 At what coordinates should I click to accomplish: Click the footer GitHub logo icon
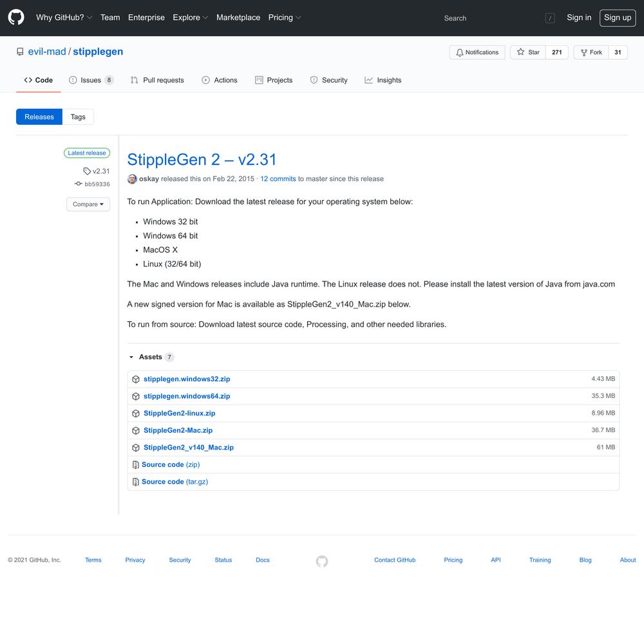click(x=322, y=561)
